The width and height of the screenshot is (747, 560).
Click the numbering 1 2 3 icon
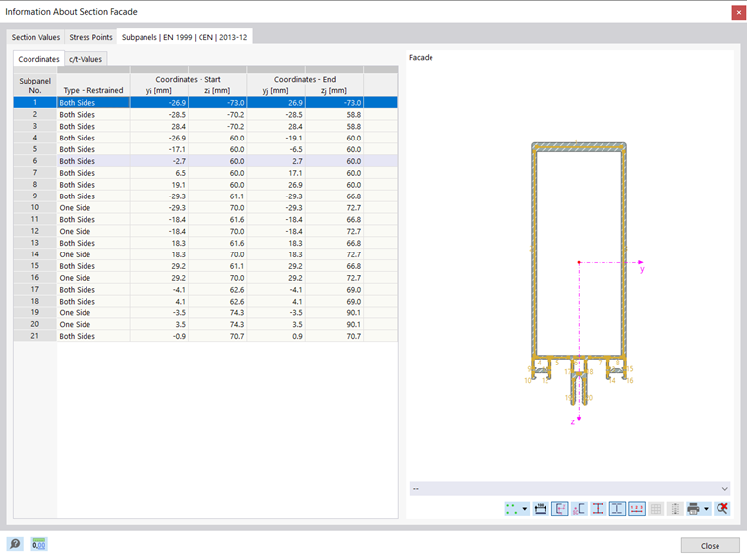click(637, 509)
